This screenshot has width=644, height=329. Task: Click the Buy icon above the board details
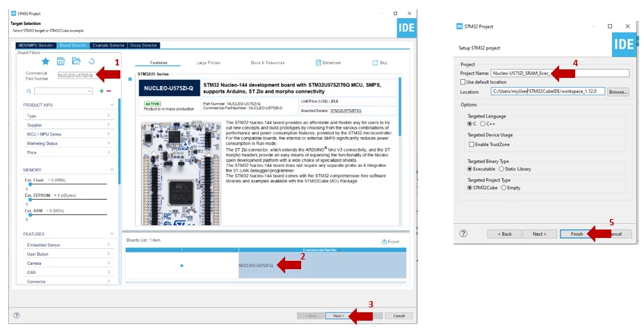pyautogui.click(x=376, y=63)
